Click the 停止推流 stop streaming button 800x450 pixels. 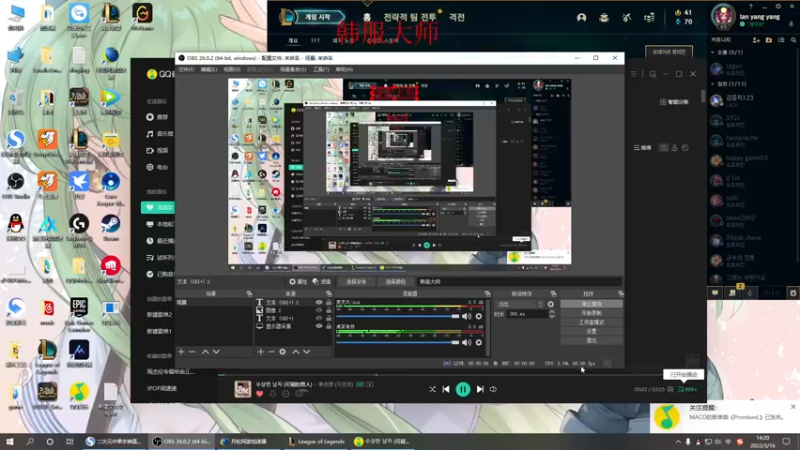591,304
